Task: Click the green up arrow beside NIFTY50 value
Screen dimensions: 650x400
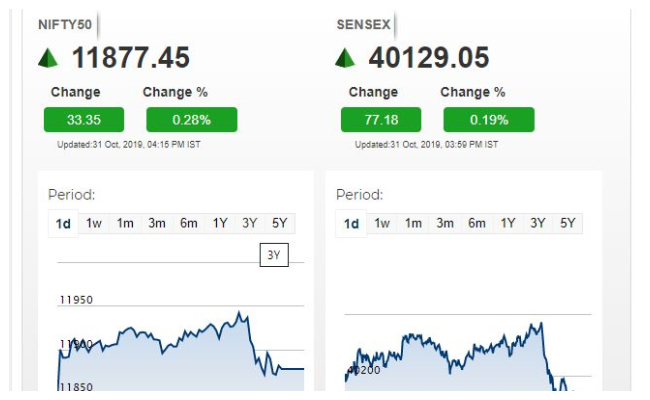Action: [48, 58]
